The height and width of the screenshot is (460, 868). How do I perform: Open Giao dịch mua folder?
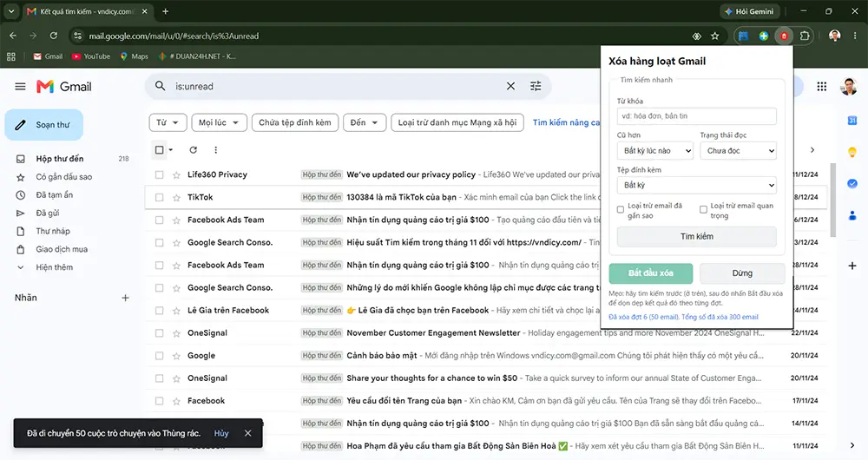coord(62,249)
